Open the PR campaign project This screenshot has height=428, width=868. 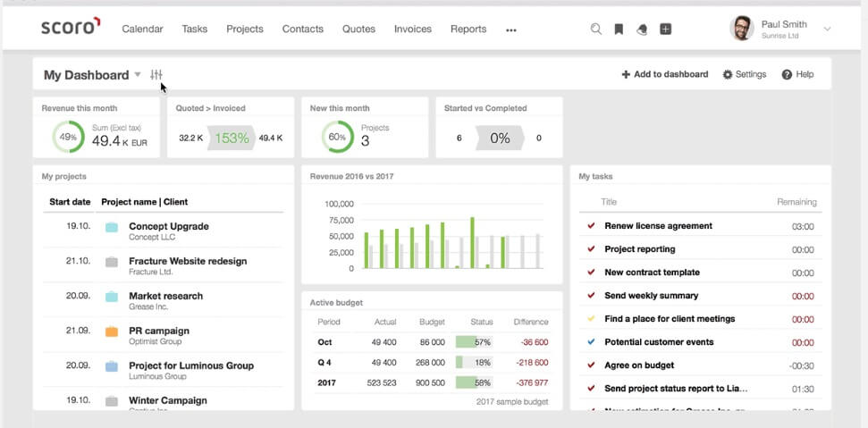159,331
